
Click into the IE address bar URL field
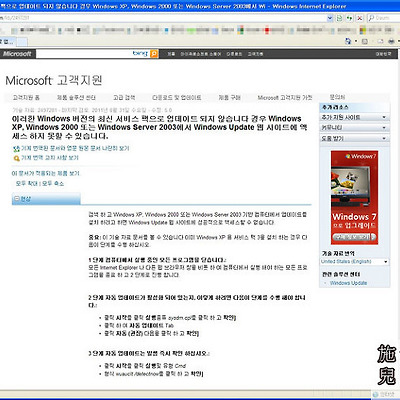point(163,18)
